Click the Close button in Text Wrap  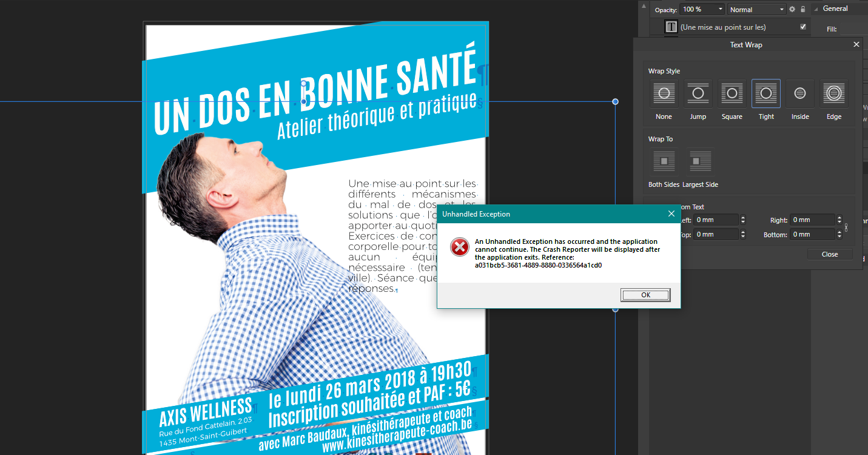tap(830, 254)
